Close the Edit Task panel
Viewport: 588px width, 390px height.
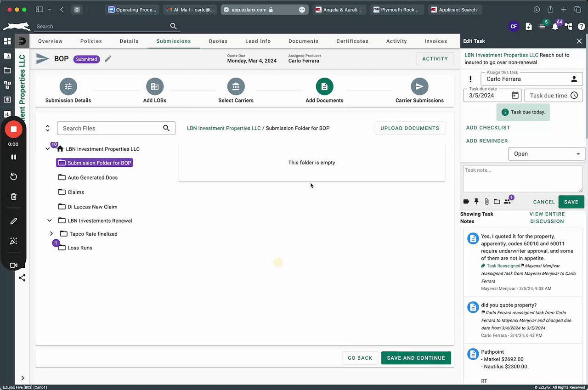point(579,41)
